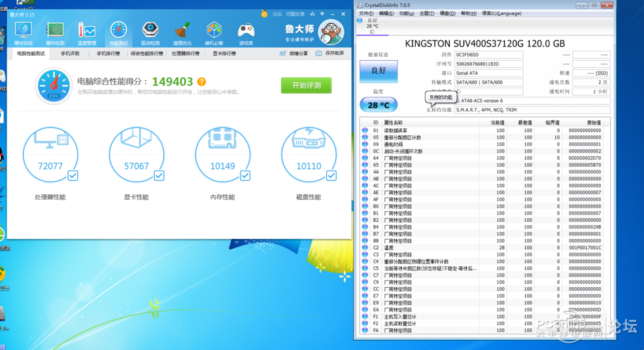
Task: Click the 属性名称 column header
Action: [x=430, y=122]
